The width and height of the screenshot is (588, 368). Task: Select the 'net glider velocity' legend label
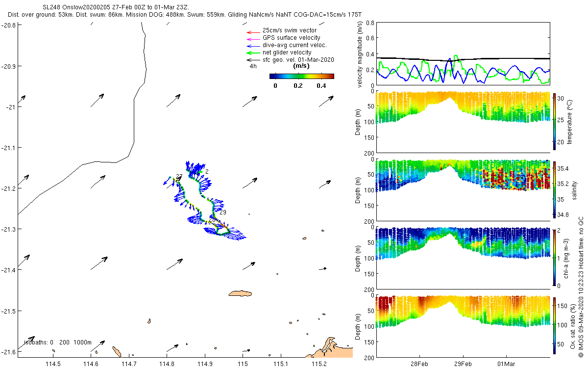287,53
